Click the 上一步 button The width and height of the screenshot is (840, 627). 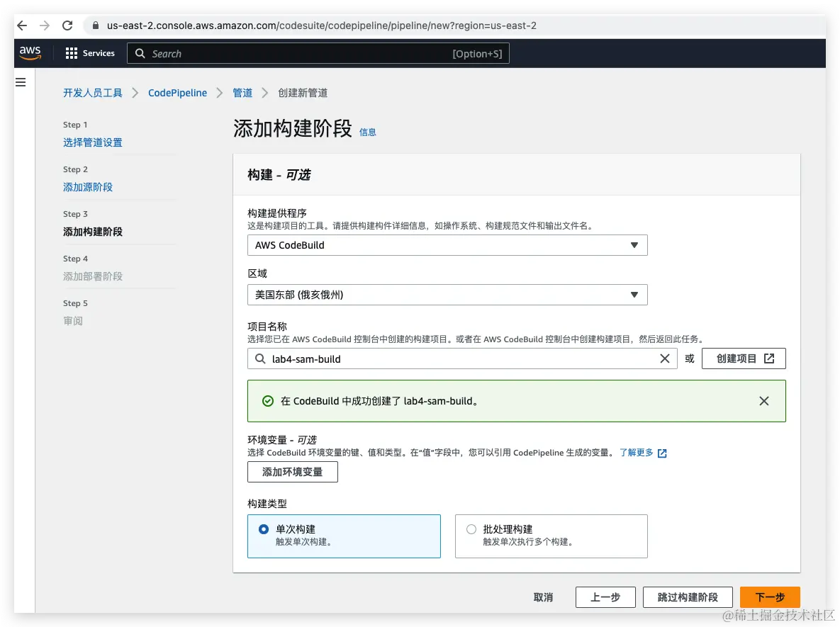(605, 597)
